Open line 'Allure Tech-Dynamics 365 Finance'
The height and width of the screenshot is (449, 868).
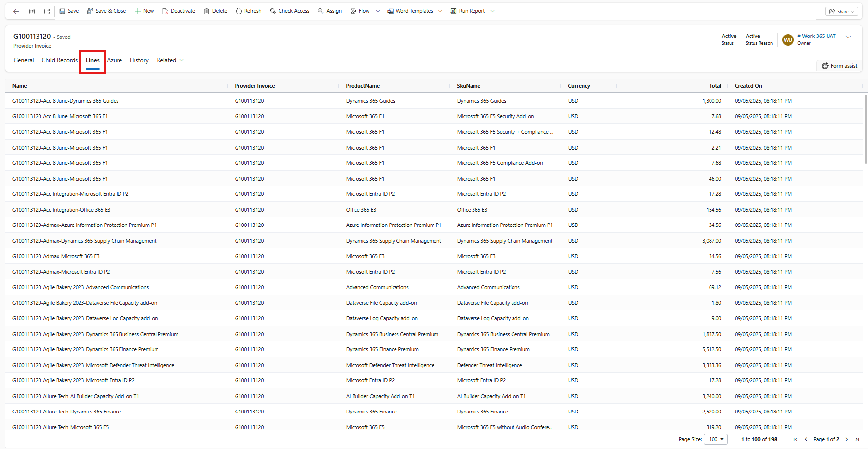coord(67,412)
